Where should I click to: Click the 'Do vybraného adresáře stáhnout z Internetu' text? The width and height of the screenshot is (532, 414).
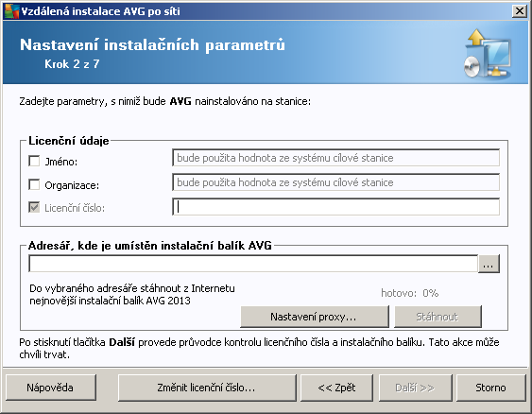click(132, 288)
